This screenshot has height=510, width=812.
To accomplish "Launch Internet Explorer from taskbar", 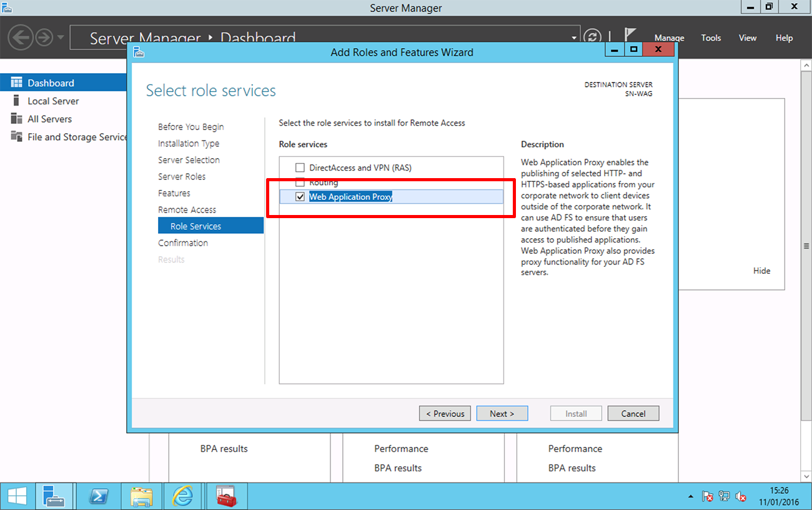I will [183, 497].
